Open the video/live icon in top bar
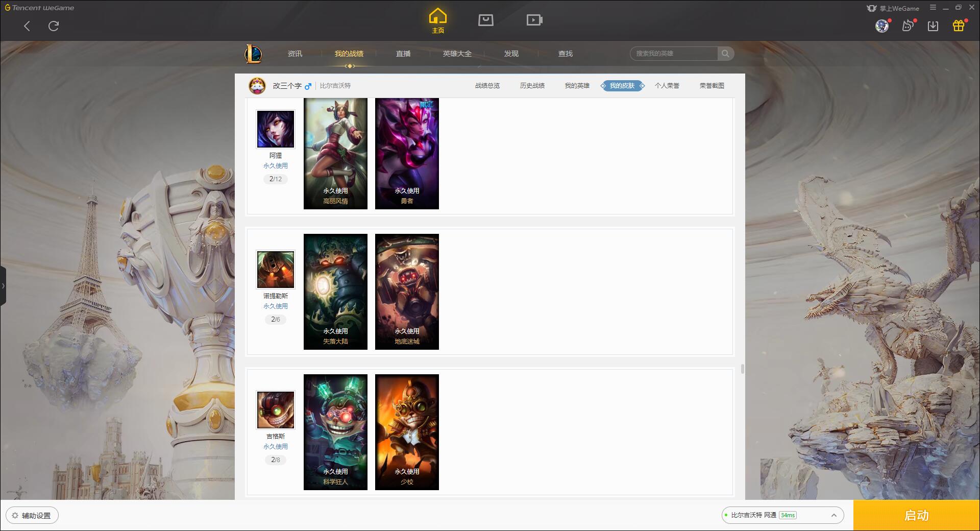This screenshot has width=980, height=531. click(x=534, y=20)
